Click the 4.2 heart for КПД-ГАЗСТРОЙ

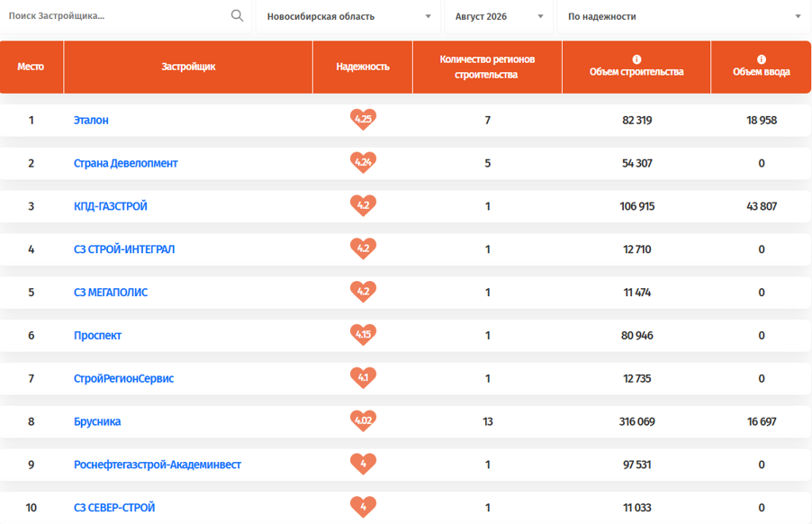pyautogui.click(x=363, y=205)
